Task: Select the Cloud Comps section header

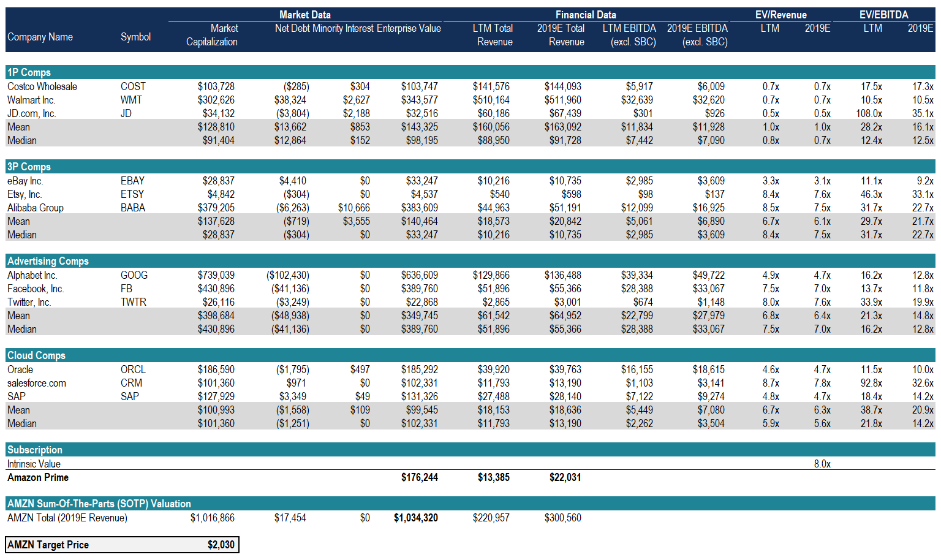Action: point(36,355)
